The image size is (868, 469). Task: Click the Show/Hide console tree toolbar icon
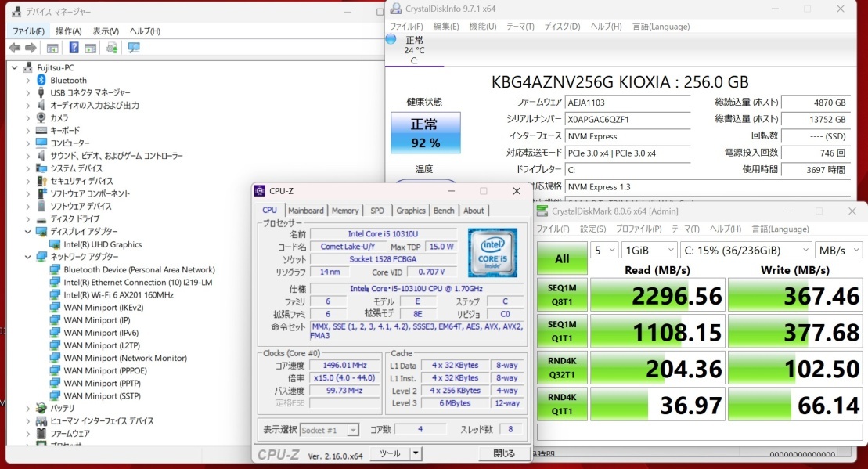coord(52,49)
